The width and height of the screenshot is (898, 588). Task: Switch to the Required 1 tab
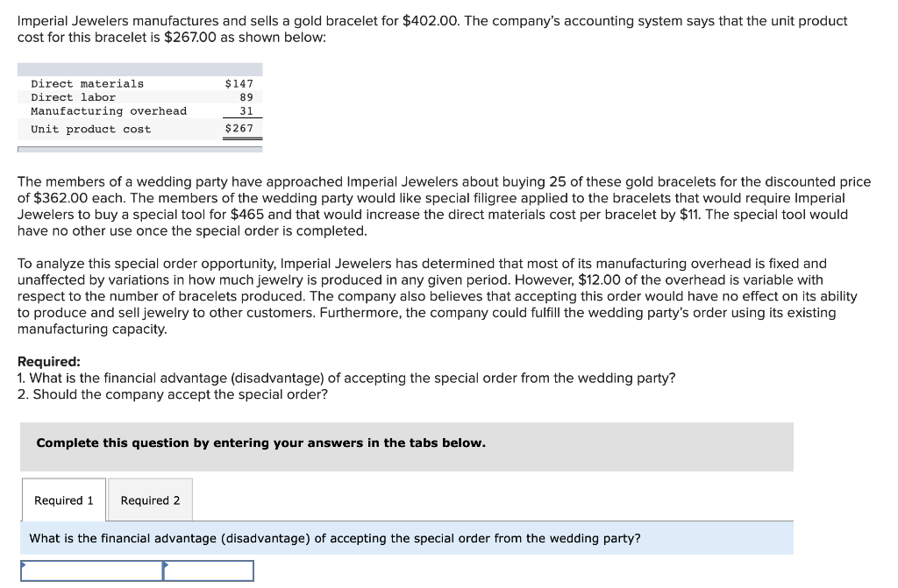(x=62, y=499)
